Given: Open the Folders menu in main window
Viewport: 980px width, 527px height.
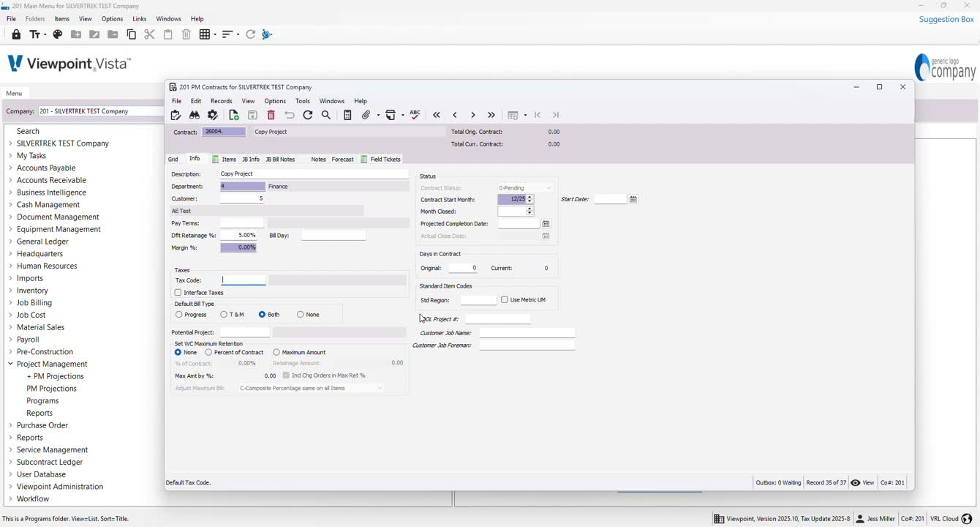Looking at the screenshot, I should coord(35,19).
